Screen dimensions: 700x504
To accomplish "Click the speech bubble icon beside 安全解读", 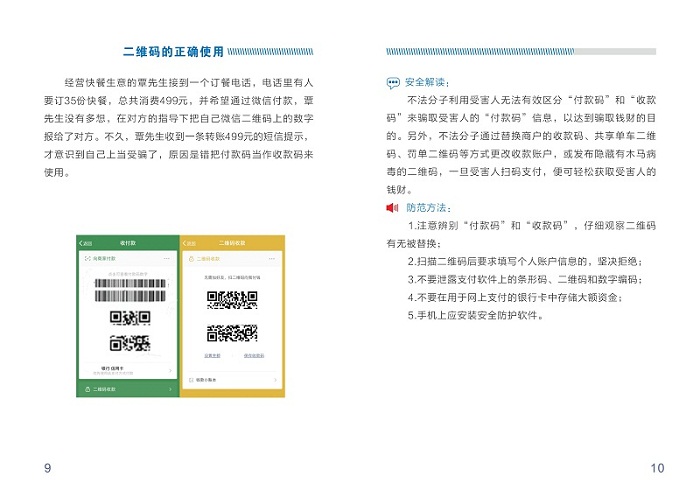I will (393, 83).
